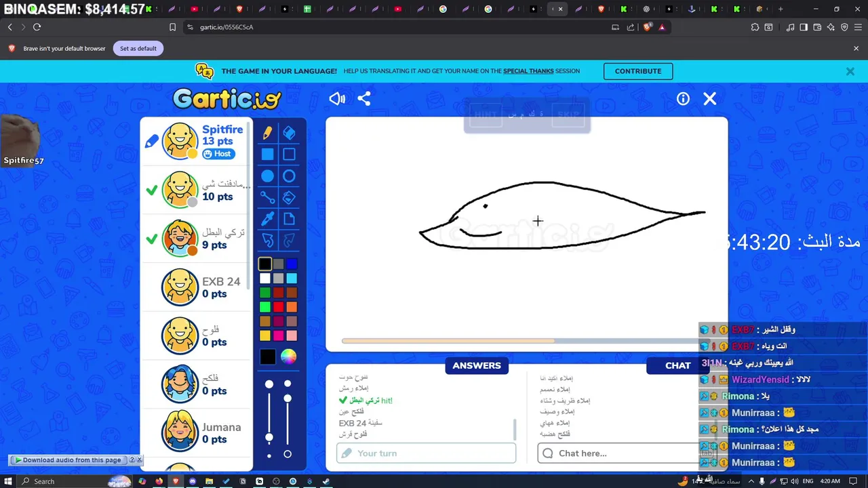The width and height of the screenshot is (868, 488).
Task: Clear canvas with the blank page icon
Action: (289, 219)
